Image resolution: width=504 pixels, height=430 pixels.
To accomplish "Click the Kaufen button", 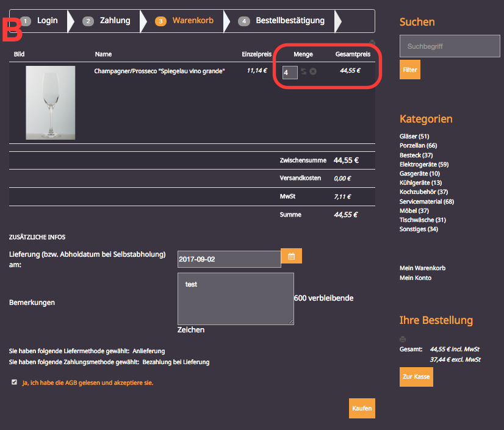I will 362,408.
